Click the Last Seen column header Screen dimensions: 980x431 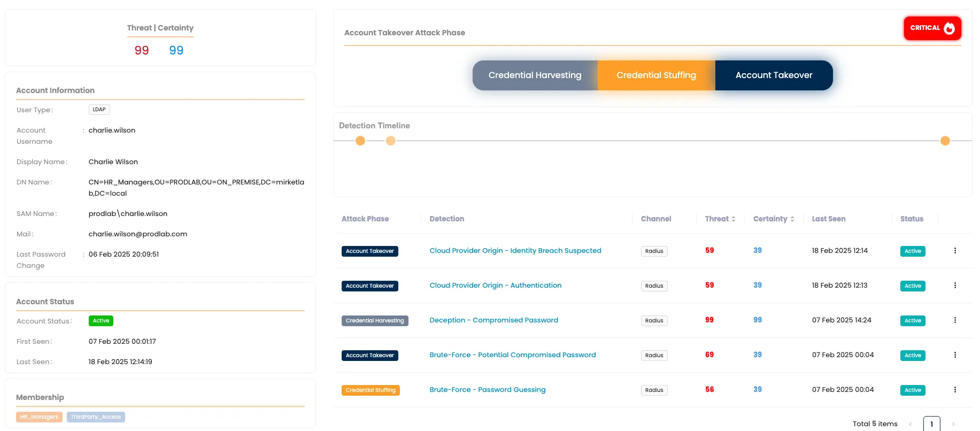(x=829, y=219)
